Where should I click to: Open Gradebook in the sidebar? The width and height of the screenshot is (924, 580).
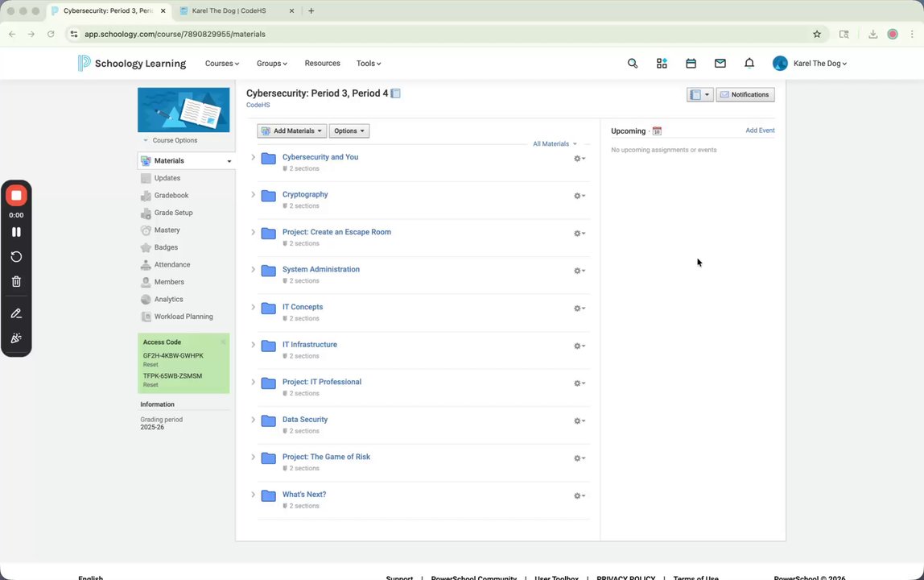(x=171, y=196)
